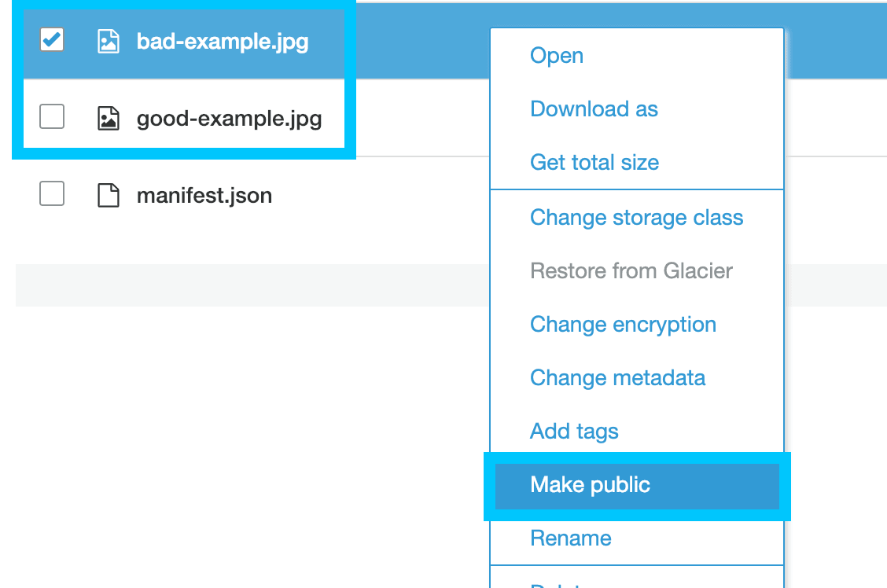Viewport: 887px width, 588px height.
Task: Click Get total size menu option
Action: point(594,163)
